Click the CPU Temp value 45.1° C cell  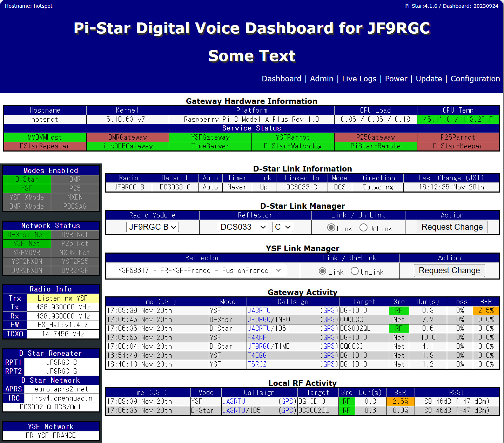tap(458, 119)
